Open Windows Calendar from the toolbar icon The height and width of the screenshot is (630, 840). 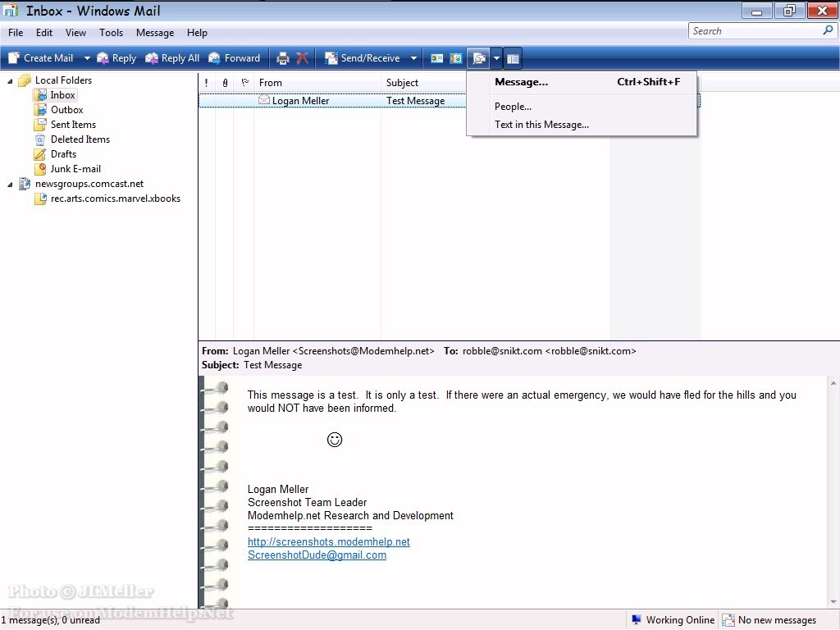pos(456,58)
